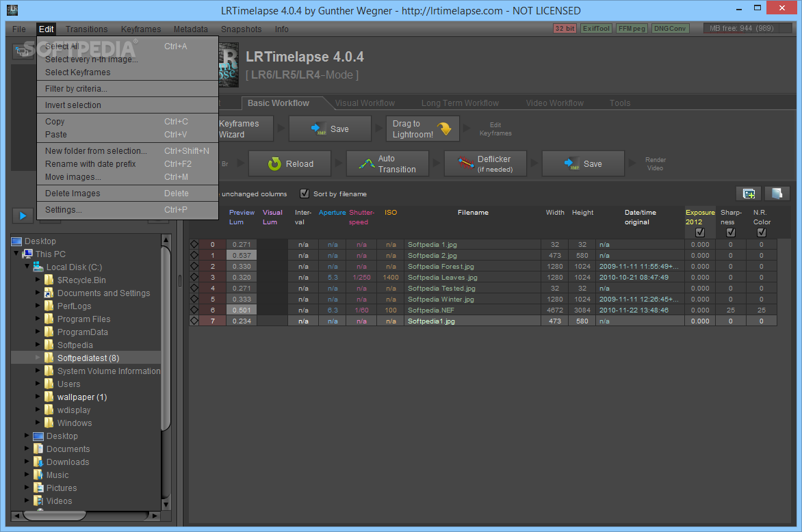Click the Documents and Settings shortcut icon
The height and width of the screenshot is (532, 802).
pyautogui.click(x=49, y=293)
